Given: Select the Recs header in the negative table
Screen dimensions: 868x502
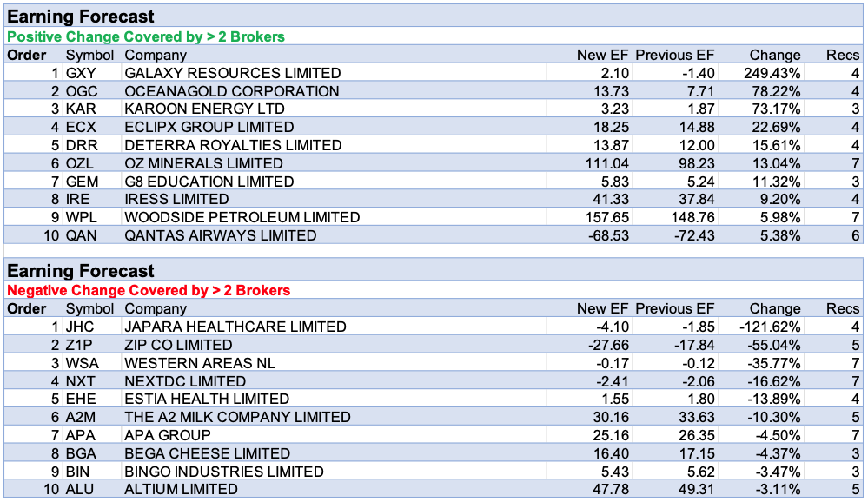Looking at the screenshot, I should [842, 308].
